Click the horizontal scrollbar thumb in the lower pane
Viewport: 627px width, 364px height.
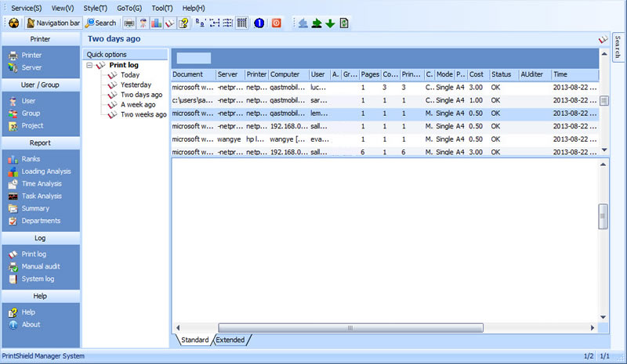click(x=350, y=328)
